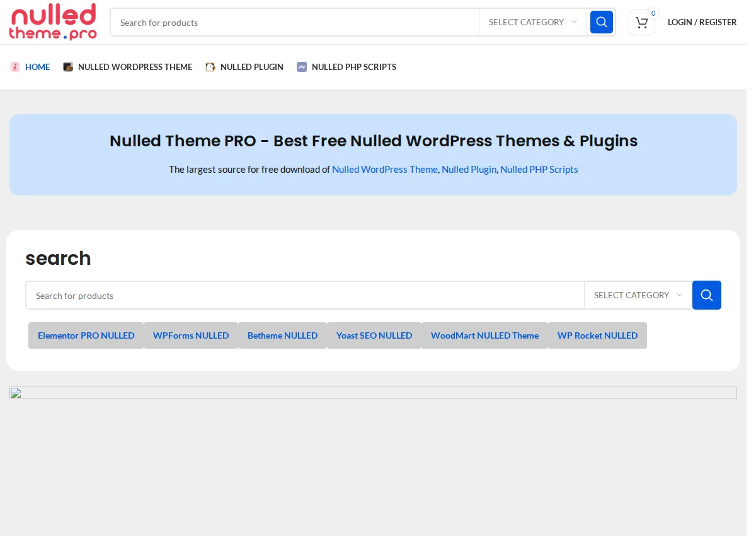
Task: Select the Elementor PRO NULLED tag
Action: pos(86,335)
